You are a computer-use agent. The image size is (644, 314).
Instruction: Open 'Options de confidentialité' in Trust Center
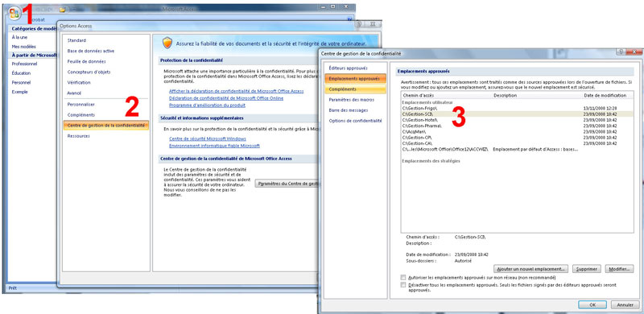(355, 121)
